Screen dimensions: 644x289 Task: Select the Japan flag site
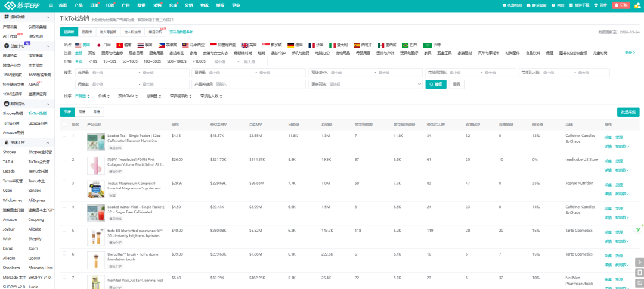[98, 45]
